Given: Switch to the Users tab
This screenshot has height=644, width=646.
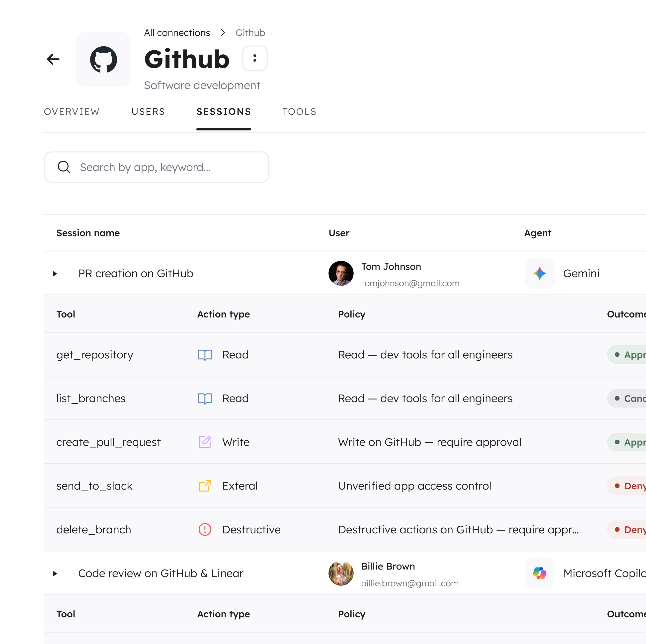Looking at the screenshot, I should [148, 112].
